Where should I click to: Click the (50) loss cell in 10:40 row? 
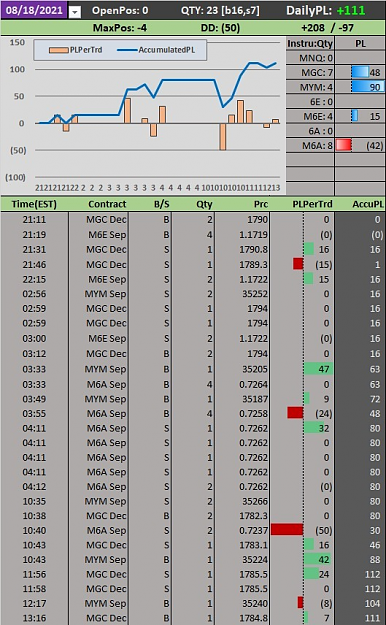[x=302, y=531]
